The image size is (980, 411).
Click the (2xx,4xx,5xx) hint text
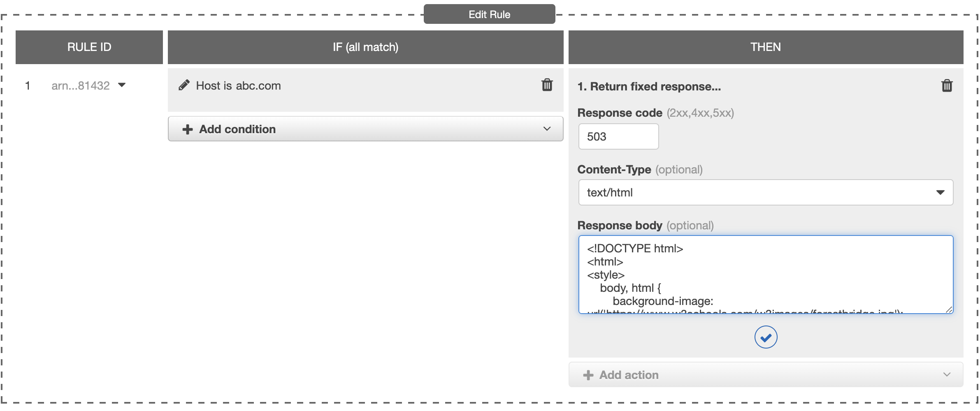click(x=700, y=113)
